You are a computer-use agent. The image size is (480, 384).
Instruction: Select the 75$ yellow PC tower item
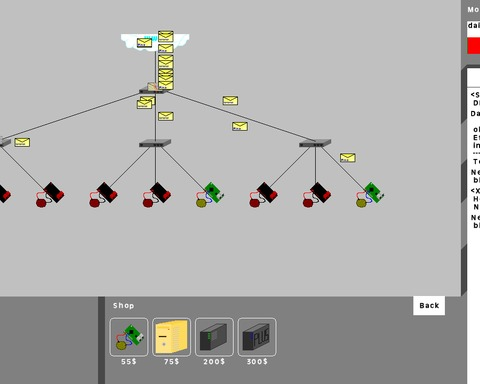click(171, 337)
